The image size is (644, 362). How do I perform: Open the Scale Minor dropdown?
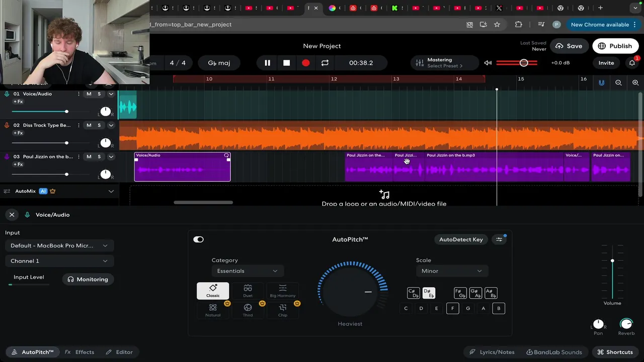451,271
